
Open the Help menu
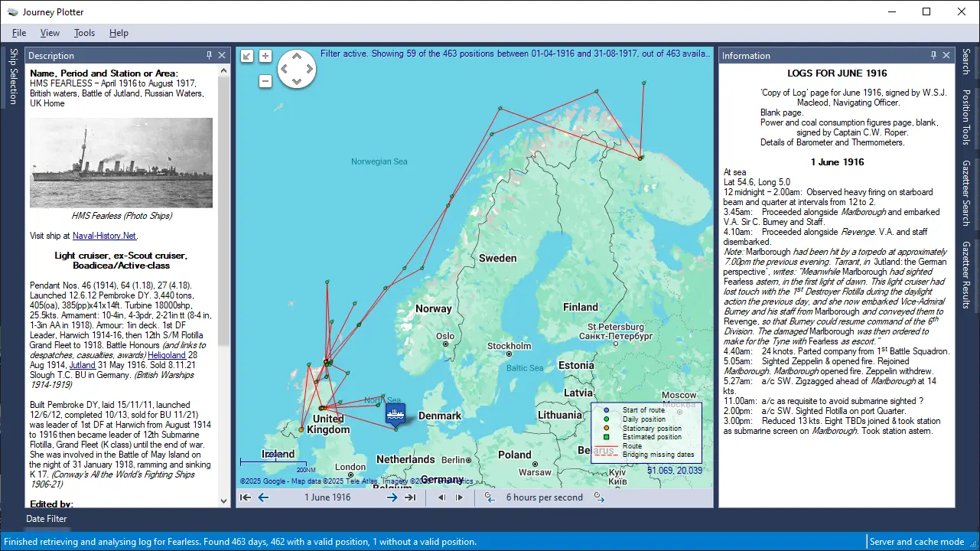[x=119, y=33]
